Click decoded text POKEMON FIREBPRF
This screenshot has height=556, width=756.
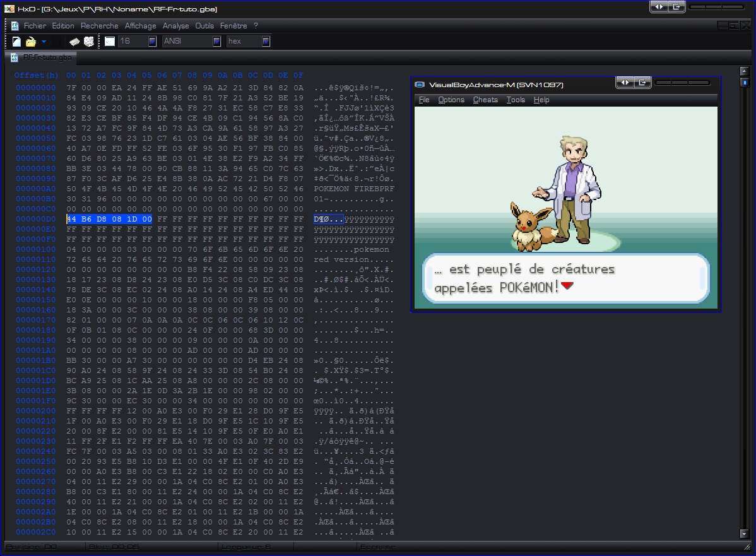point(354,189)
